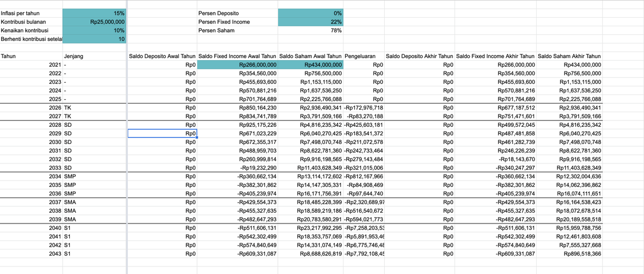Click the year 2021 cell

(x=31, y=64)
